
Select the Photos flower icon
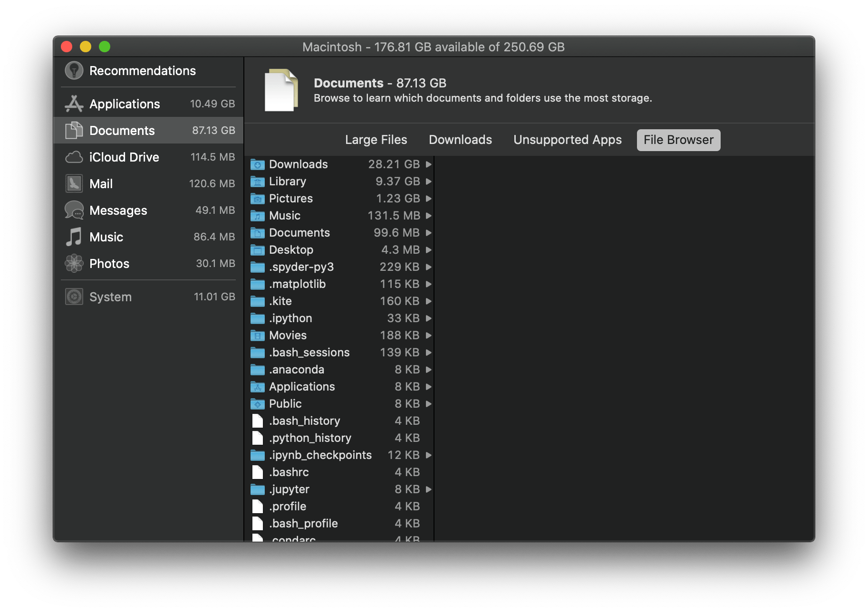coord(74,263)
